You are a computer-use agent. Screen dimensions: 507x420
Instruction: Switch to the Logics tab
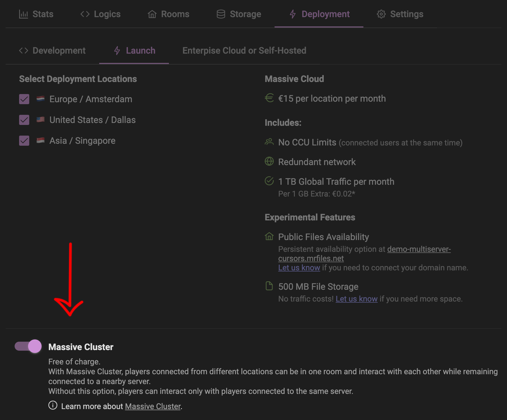point(100,14)
